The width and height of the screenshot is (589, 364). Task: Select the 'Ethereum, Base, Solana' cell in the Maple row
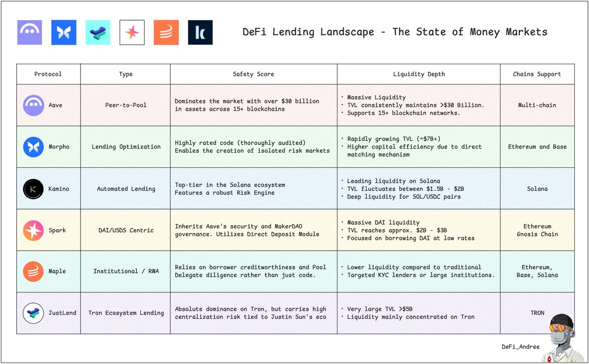(x=537, y=271)
